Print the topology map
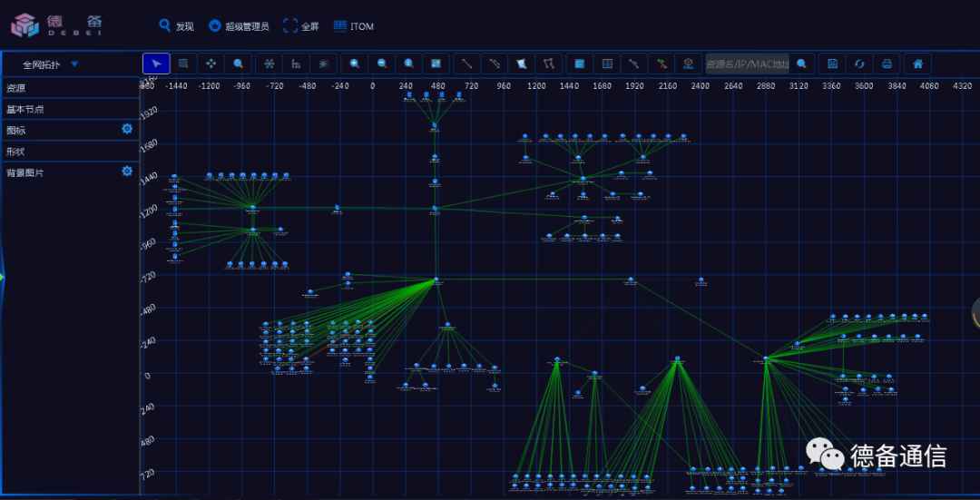The width and height of the screenshot is (980, 500). tap(887, 64)
